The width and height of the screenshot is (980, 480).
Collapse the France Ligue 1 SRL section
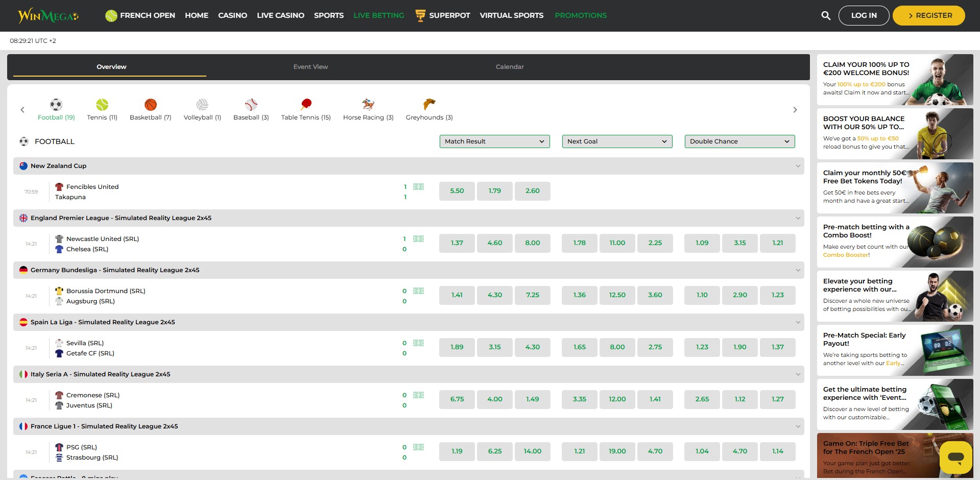798,426
